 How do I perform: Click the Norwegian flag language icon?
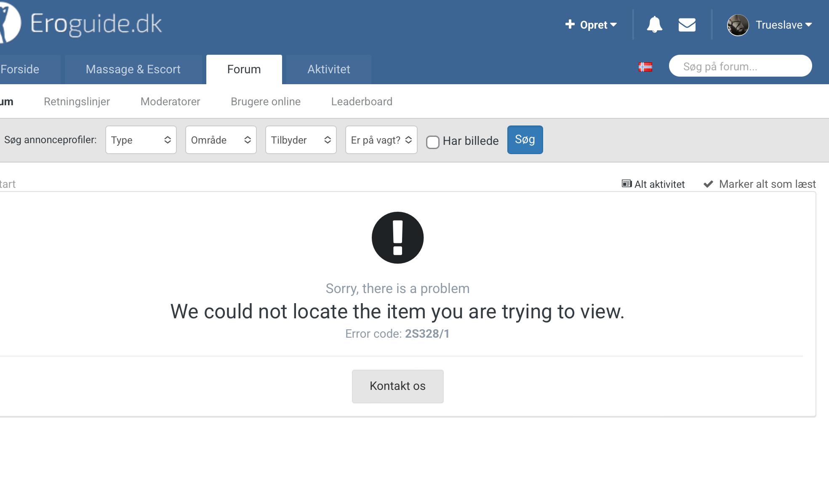coord(645,67)
